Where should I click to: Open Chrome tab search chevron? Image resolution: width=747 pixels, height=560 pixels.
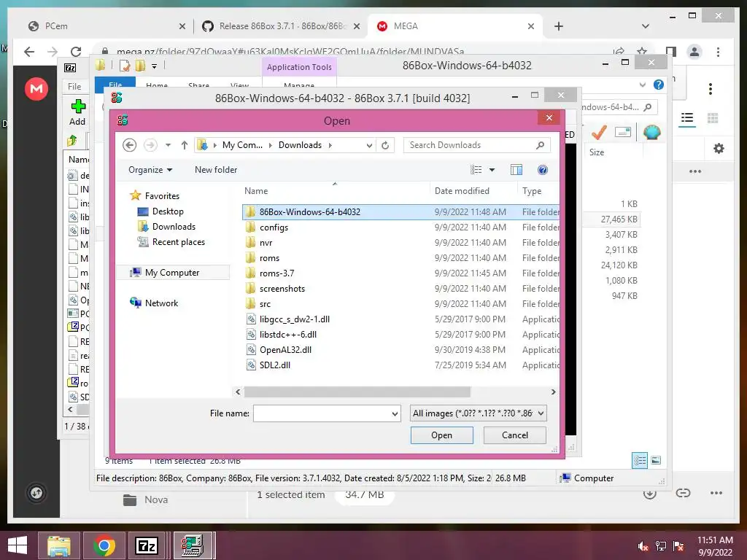[646, 26]
